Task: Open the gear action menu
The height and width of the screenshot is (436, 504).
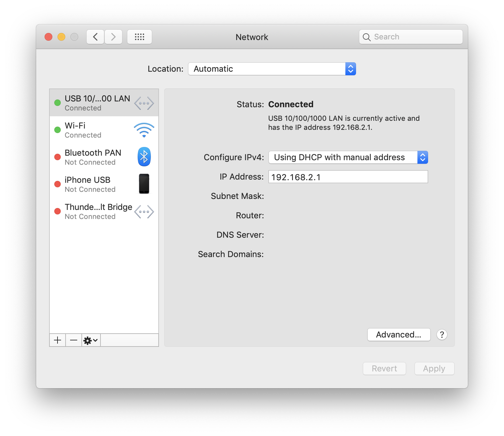Action: click(x=91, y=340)
